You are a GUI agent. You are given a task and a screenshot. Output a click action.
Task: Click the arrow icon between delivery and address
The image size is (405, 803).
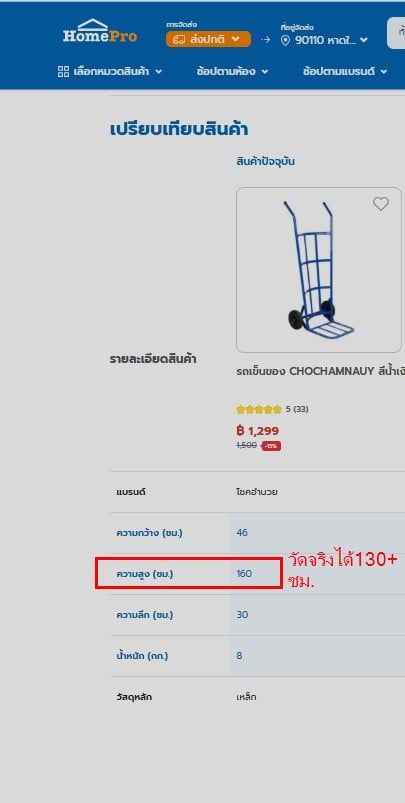click(x=266, y=39)
